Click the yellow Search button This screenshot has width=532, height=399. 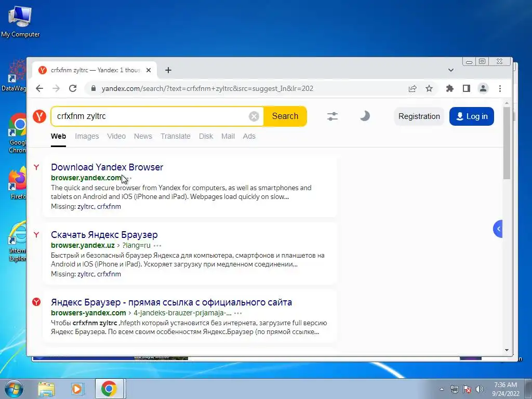285,116
